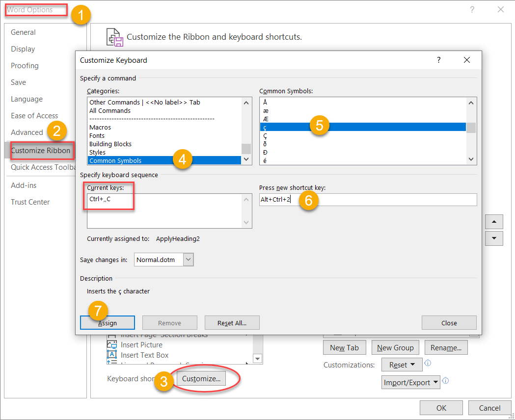Select Common Symbols category
This screenshot has width=515, height=420.
pyautogui.click(x=164, y=160)
